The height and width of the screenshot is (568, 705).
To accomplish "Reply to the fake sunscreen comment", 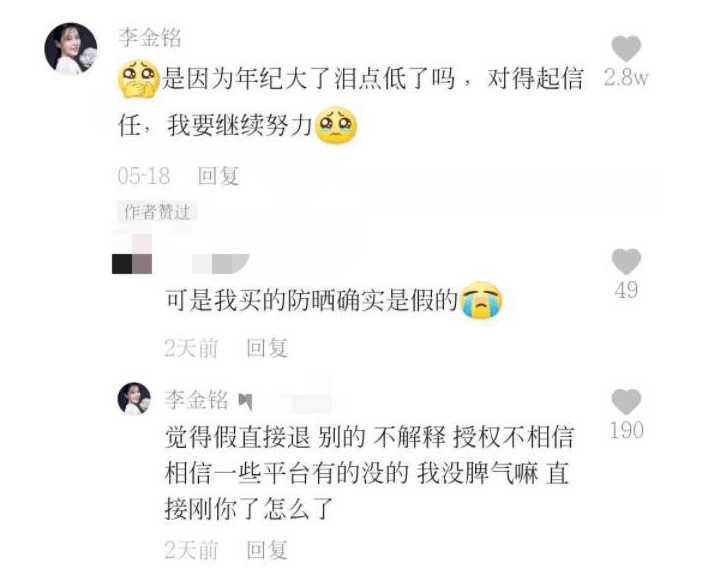I will pos(267,348).
